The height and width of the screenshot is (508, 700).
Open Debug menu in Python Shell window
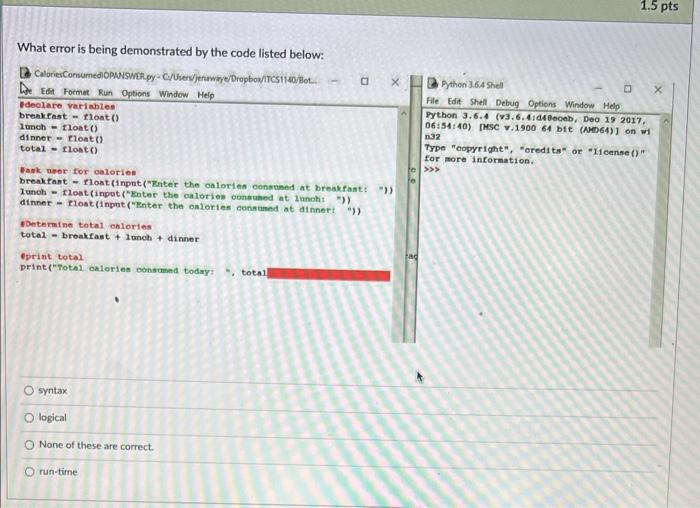[x=507, y=103]
